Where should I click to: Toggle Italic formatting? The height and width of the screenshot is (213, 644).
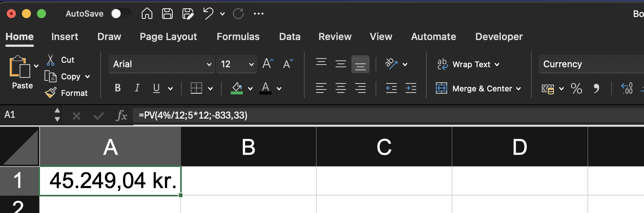click(137, 88)
